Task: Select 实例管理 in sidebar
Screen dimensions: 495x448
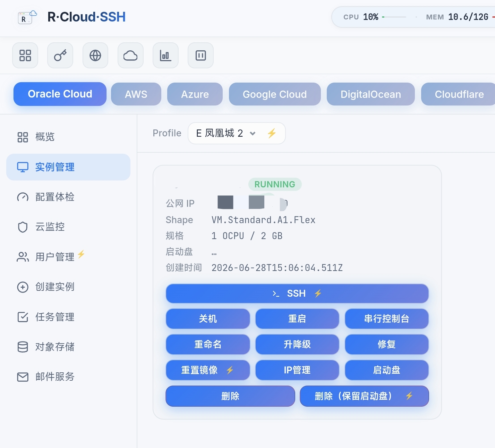Action: click(68, 167)
